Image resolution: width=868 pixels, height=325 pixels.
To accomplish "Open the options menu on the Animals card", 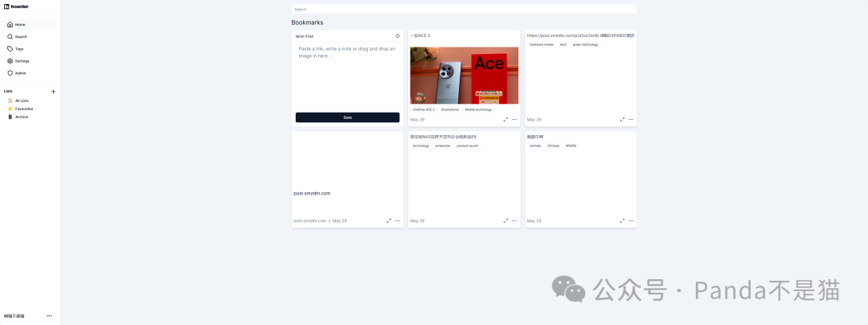I will pos(631,221).
